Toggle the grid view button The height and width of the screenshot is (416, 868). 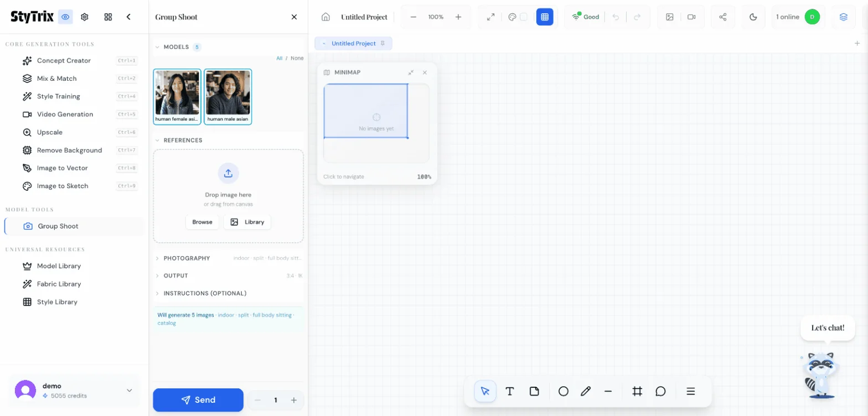[x=545, y=17]
